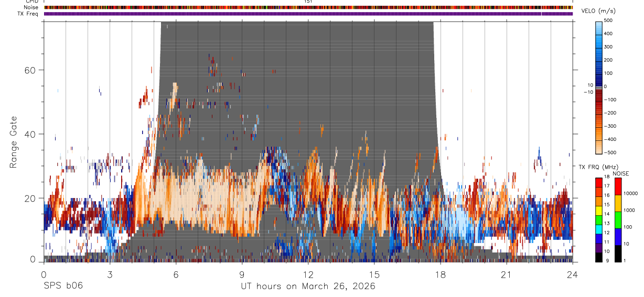Click the red top swatch in NOISE legend
Image resolution: width=644 pixels, height=297 pixels.
coord(617,186)
